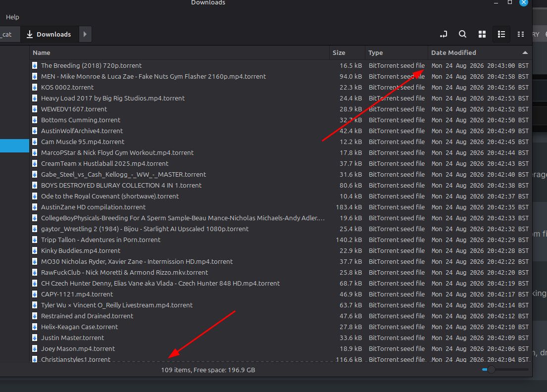Click icon of Gabe_Steel_vs_Cash_Kellogg torrent

35,174
